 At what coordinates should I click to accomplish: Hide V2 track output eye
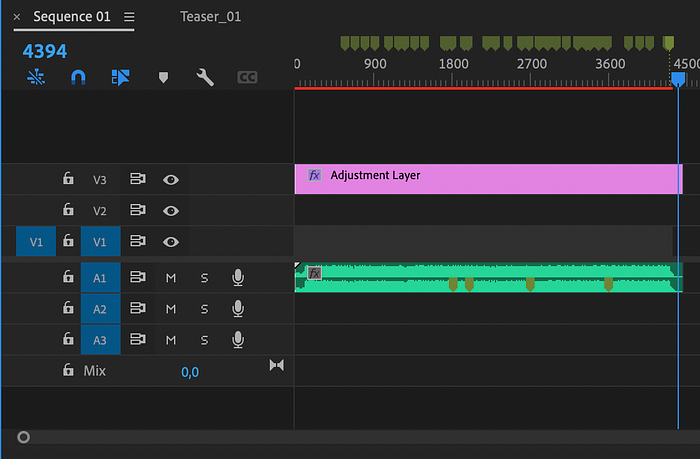tap(171, 211)
